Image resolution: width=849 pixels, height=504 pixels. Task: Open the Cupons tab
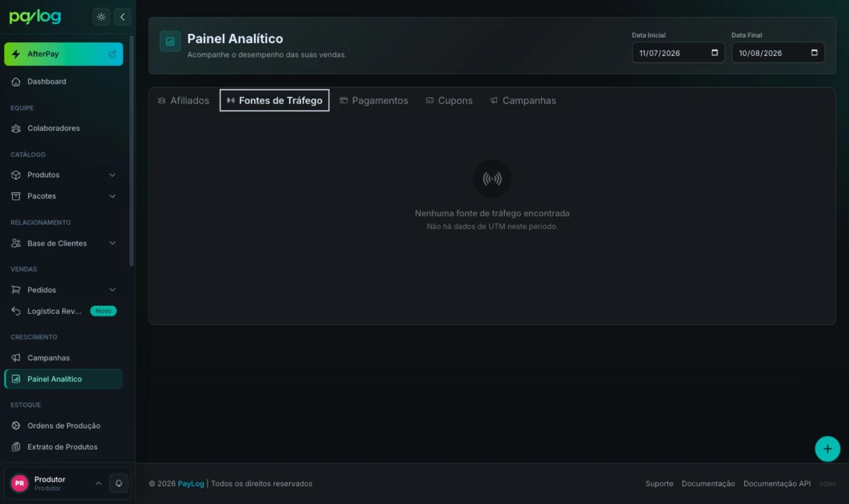click(x=449, y=101)
